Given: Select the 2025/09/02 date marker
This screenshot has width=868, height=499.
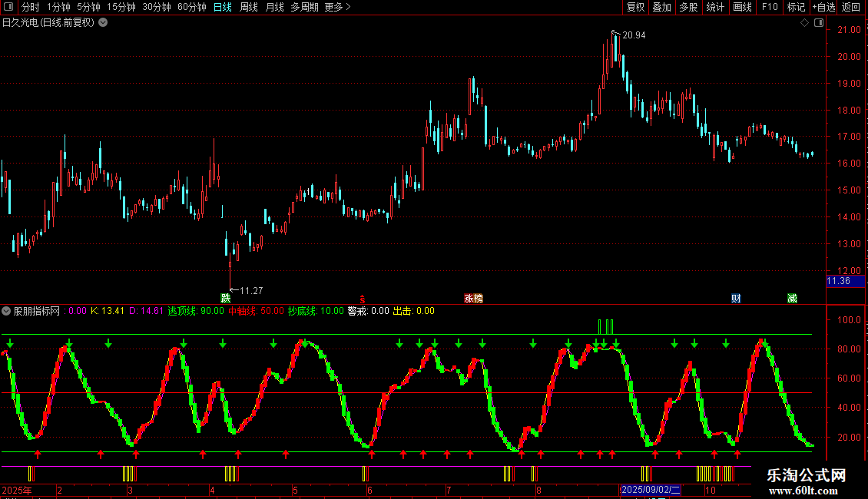Looking at the screenshot, I should (651, 490).
